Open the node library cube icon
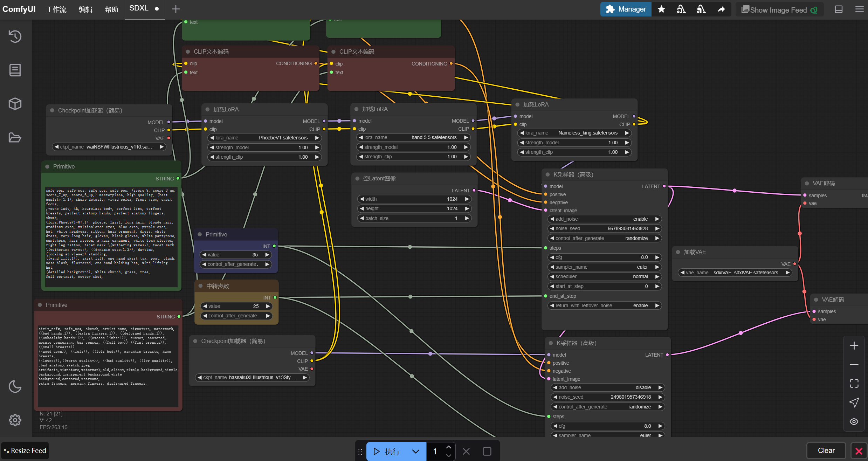The width and height of the screenshot is (868, 461). (x=15, y=104)
